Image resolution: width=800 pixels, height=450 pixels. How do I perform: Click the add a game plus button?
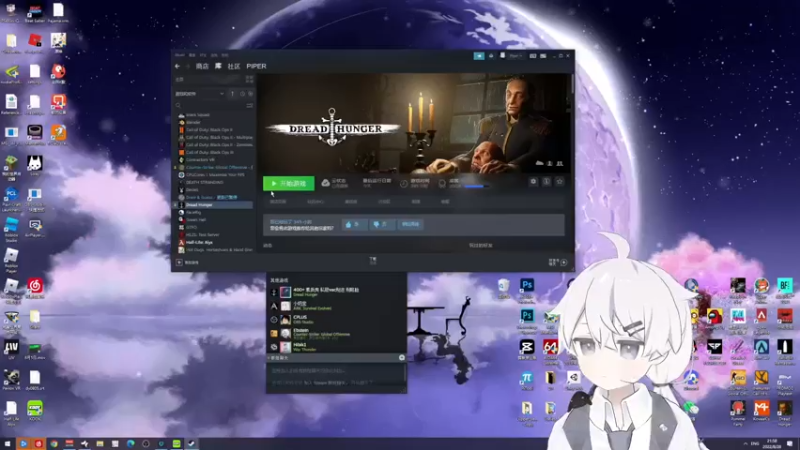click(179, 262)
